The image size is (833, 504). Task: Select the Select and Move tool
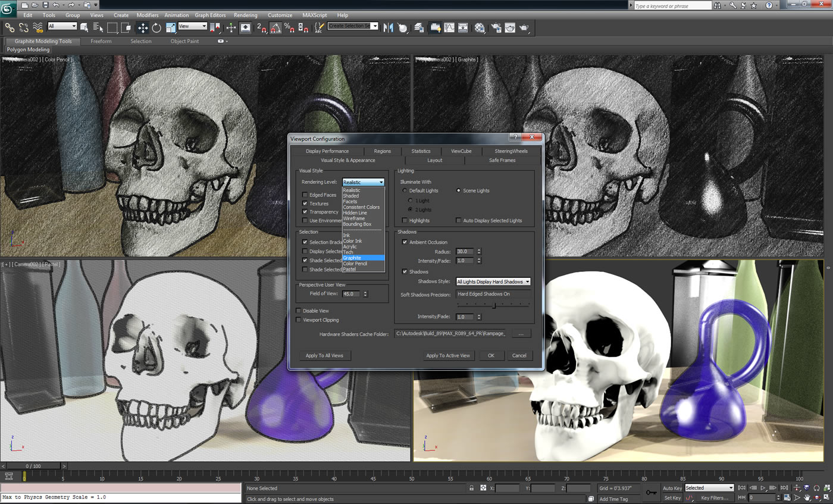(x=143, y=27)
